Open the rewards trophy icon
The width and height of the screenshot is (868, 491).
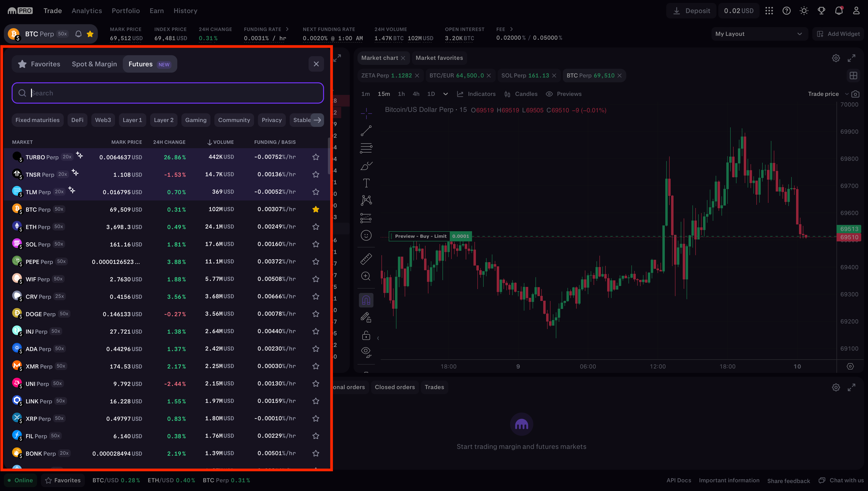pos(821,11)
